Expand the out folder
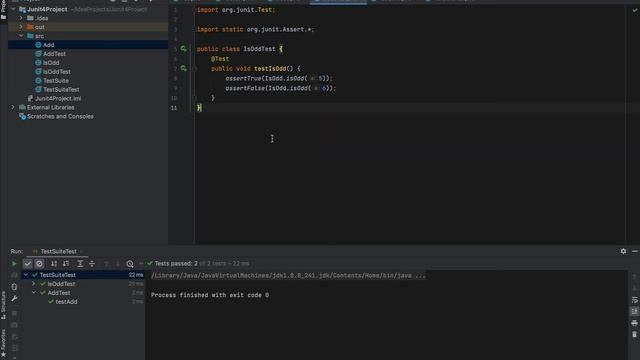 (21, 27)
